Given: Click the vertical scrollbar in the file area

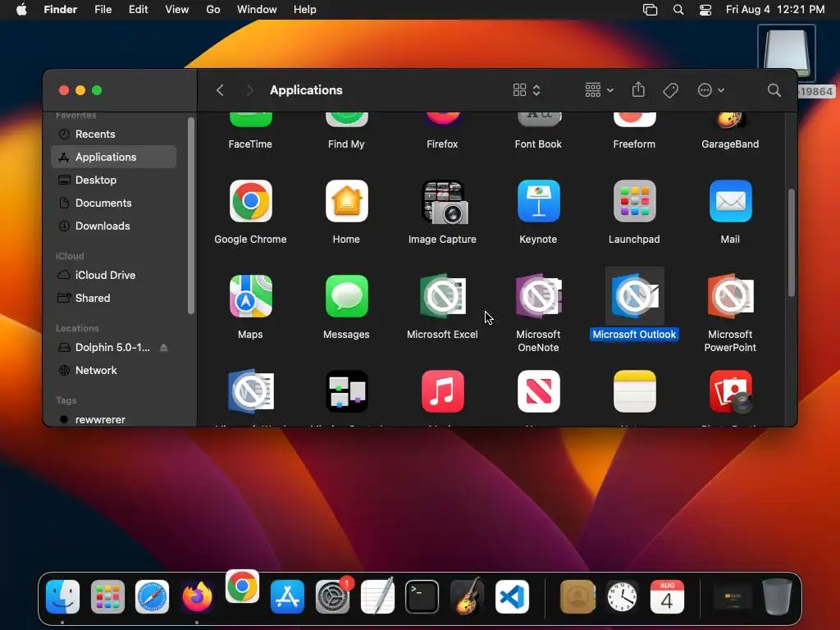Looking at the screenshot, I should [791, 243].
